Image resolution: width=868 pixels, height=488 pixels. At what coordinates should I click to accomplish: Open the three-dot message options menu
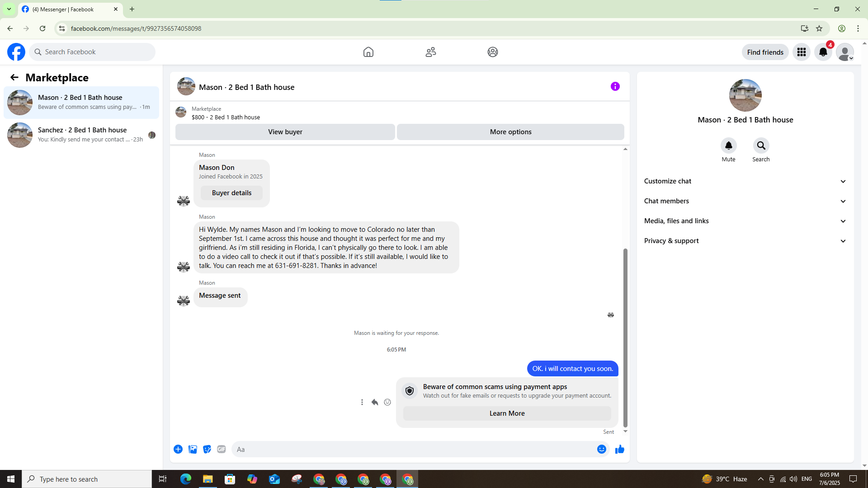click(362, 402)
